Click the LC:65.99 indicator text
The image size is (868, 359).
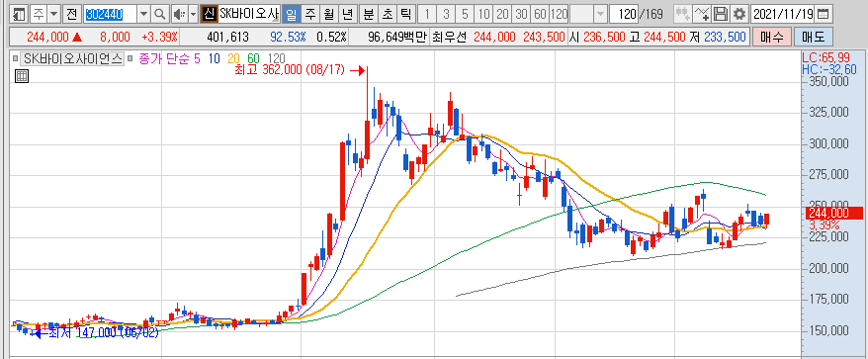point(825,57)
